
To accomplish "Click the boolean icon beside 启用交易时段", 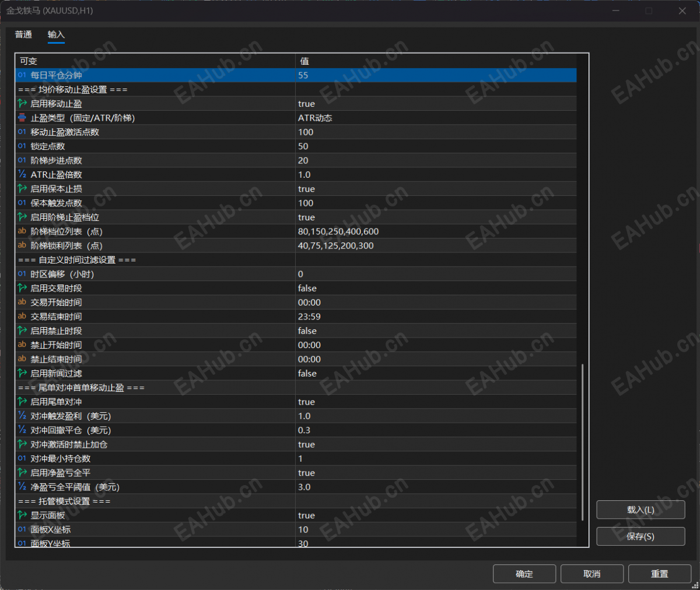I will tap(22, 288).
